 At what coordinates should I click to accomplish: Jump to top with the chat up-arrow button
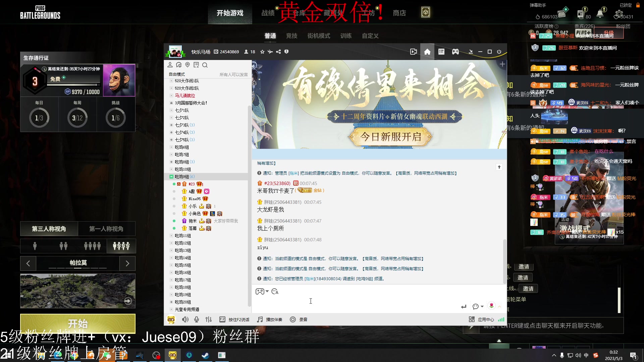click(499, 167)
